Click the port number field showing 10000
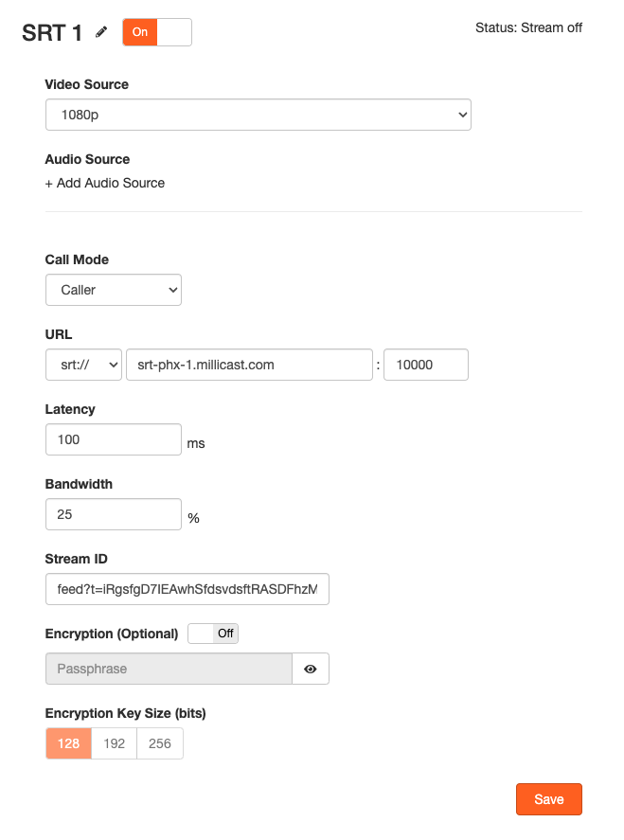The height and width of the screenshot is (840, 624). tap(426, 365)
